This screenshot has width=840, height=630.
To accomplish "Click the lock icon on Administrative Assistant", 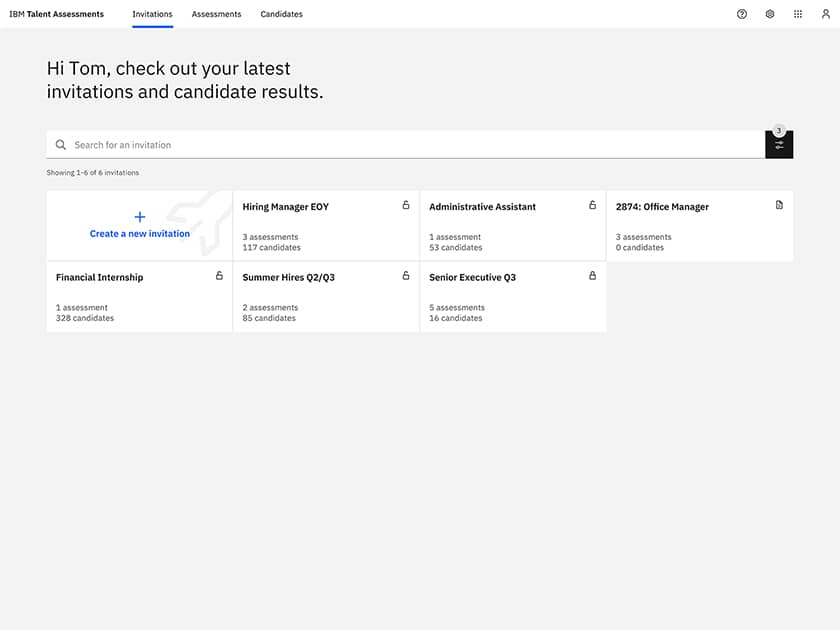I will click(591, 204).
